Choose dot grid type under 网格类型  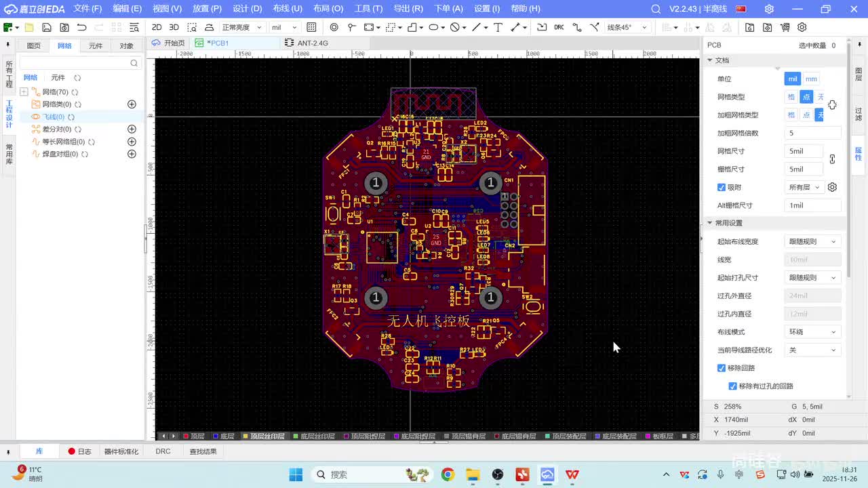point(806,97)
